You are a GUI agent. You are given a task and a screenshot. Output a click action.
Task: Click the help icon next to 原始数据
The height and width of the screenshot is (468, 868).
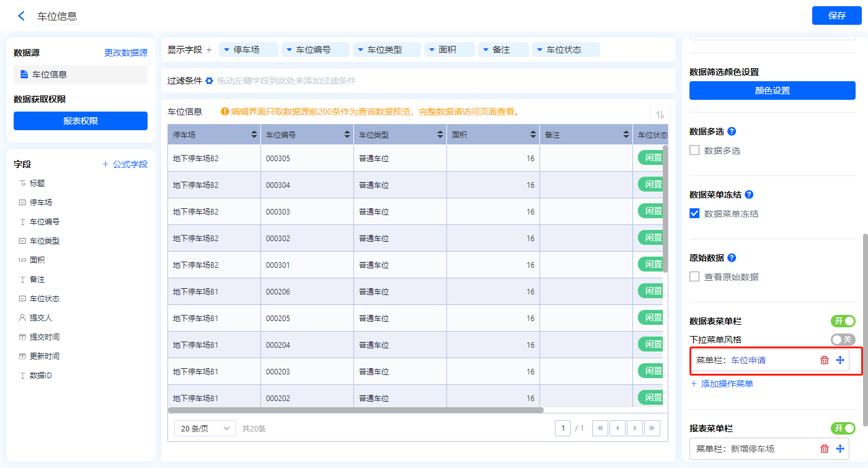pyautogui.click(x=732, y=258)
